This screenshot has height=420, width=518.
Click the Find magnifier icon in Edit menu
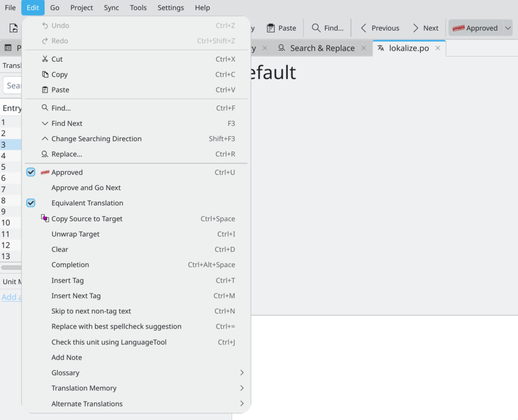click(45, 108)
